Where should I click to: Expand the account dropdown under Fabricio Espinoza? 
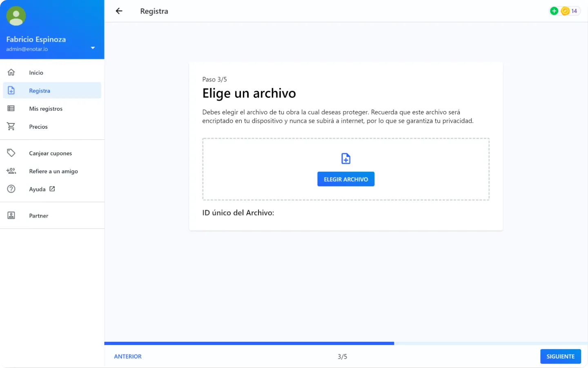[x=93, y=47]
